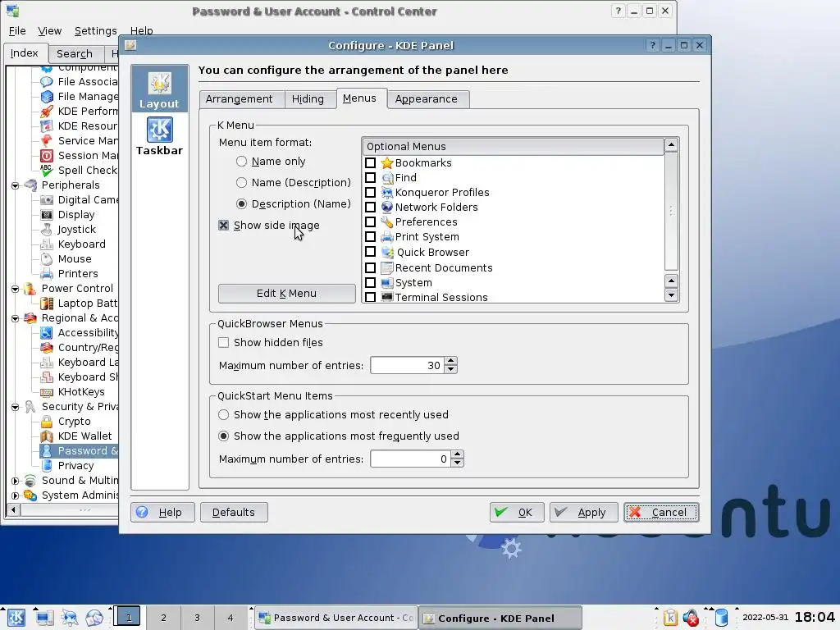
Task: Click the Bookmarks star icon
Action: [x=387, y=163]
